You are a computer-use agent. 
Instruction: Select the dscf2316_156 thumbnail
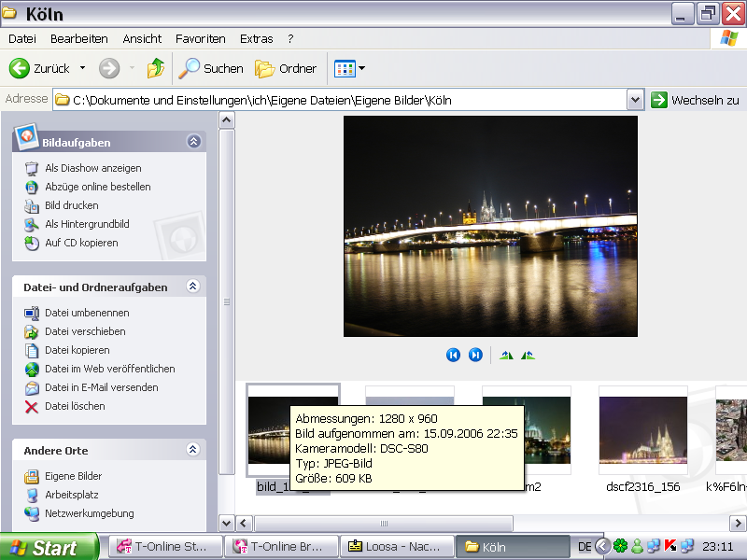643,430
